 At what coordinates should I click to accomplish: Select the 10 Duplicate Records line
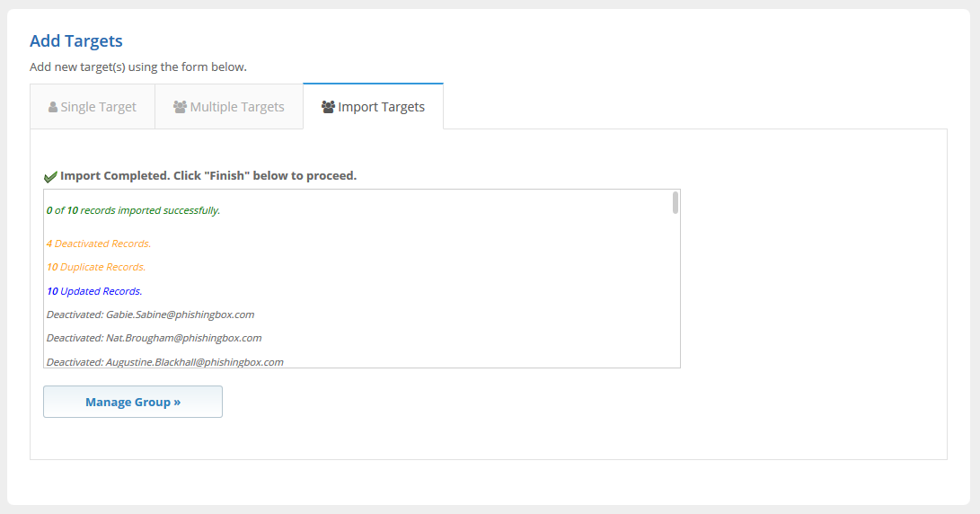pyautogui.click(x=96, y=267)
